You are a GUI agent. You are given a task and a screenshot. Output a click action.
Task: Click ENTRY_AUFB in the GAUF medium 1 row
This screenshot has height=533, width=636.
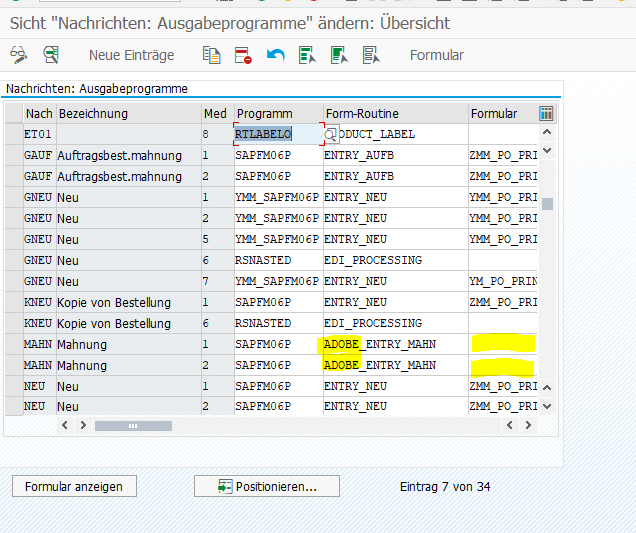(396, 155)
